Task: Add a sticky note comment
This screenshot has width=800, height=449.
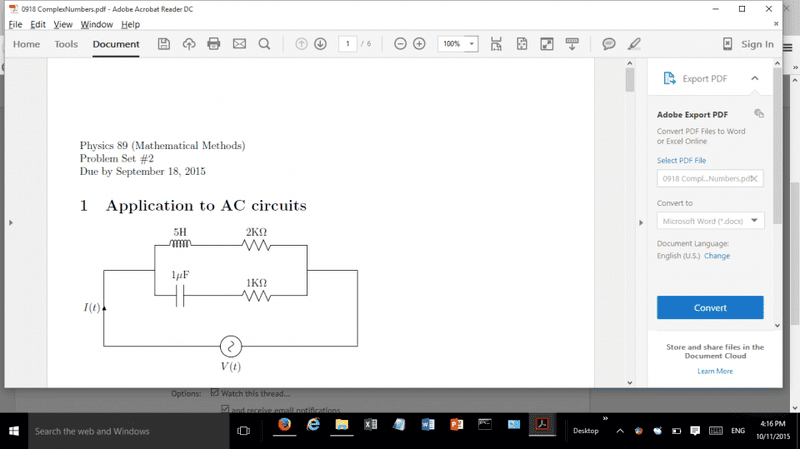Action: pos(609,44)
